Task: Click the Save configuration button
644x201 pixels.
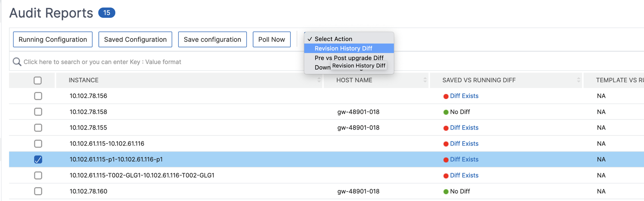Action: click(212, 39)
